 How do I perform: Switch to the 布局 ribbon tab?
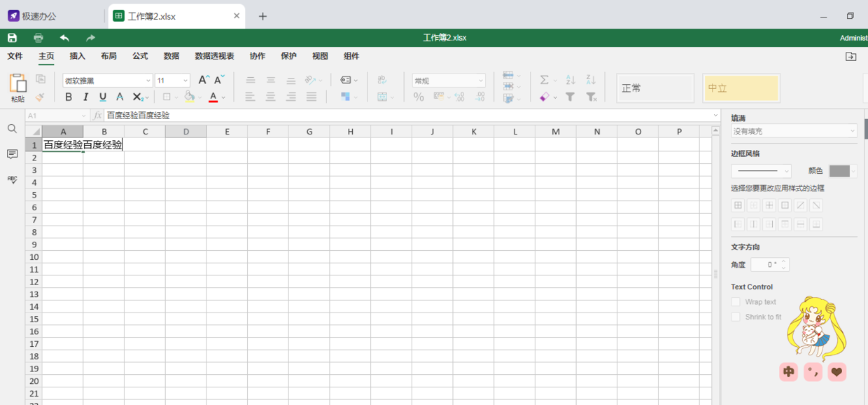[108, 56]
